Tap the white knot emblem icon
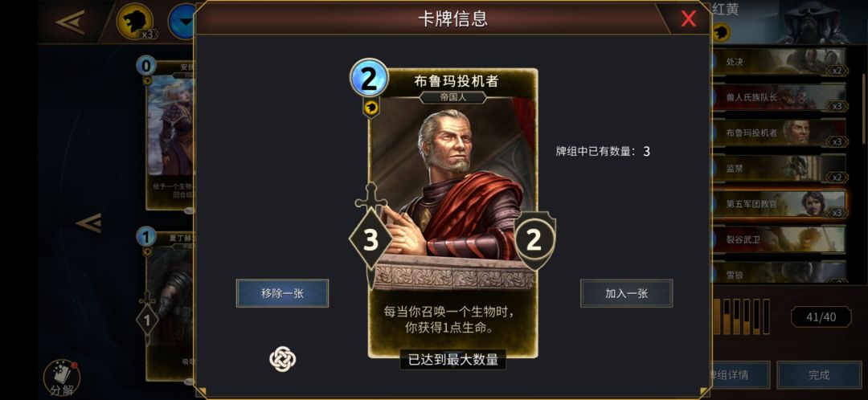This screenshot has width=868, height=400. pyautogui.click(x=282, y=358)
